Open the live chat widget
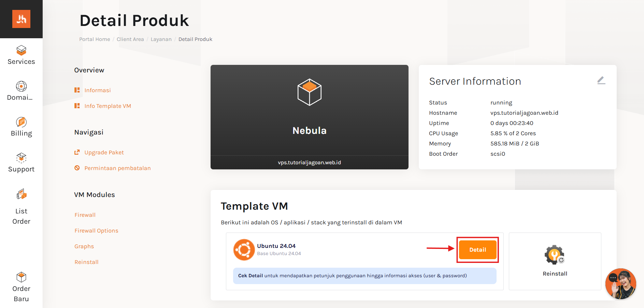 coord(620,284)
